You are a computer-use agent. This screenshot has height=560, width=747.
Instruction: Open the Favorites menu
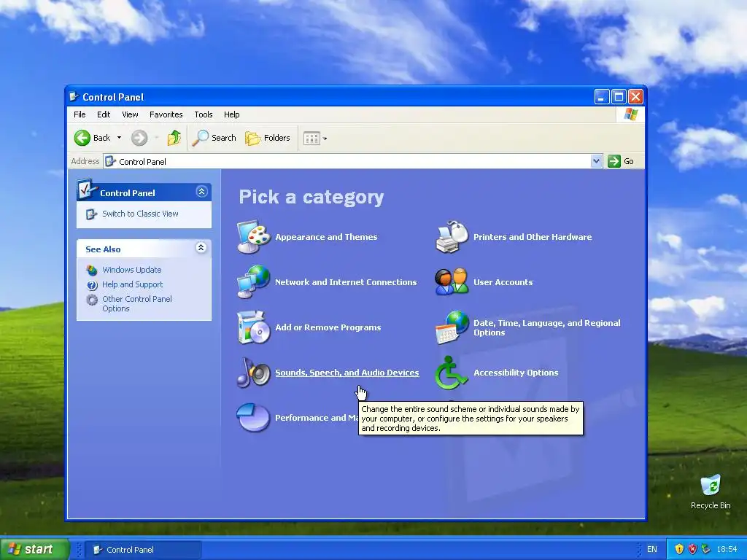click(166, 114)
